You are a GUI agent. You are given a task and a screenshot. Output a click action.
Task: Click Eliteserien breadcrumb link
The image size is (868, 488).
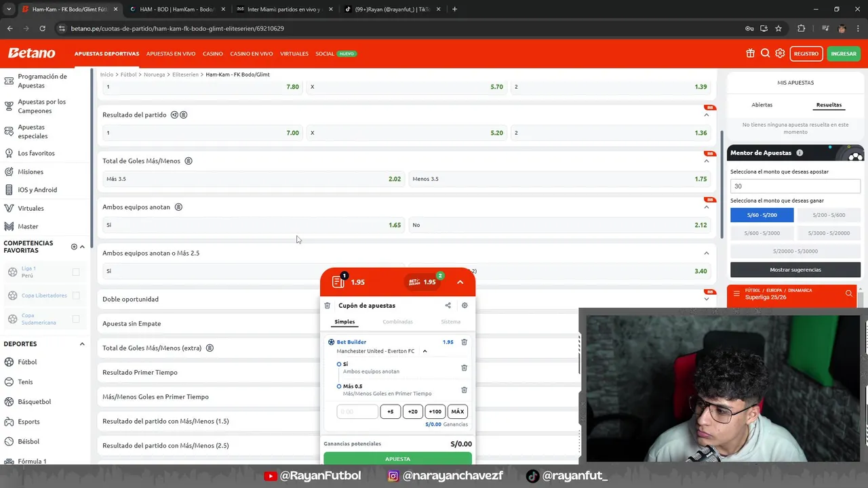point(185,75)
